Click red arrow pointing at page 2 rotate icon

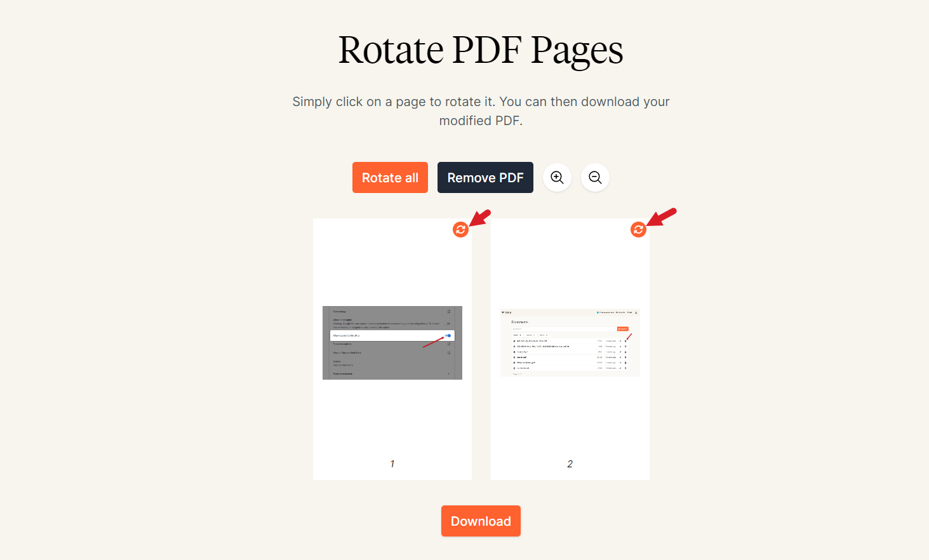click(662, 217)
